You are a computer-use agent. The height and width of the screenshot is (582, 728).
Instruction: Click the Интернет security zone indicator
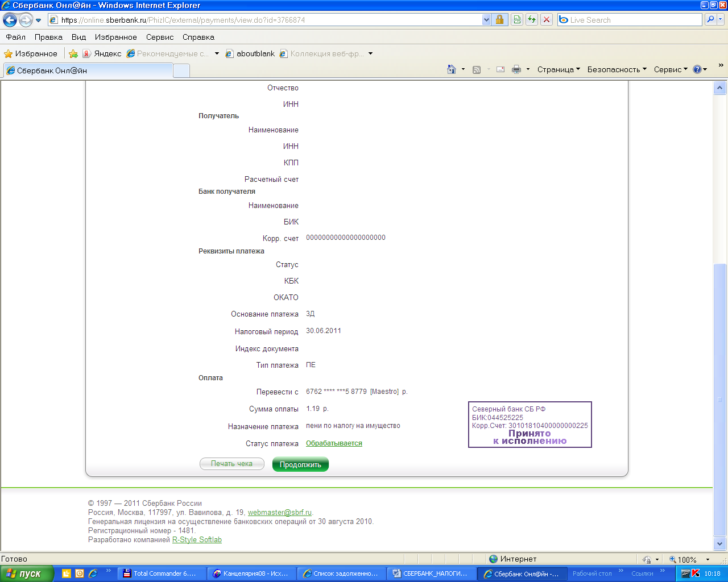[x=513, y=559]
